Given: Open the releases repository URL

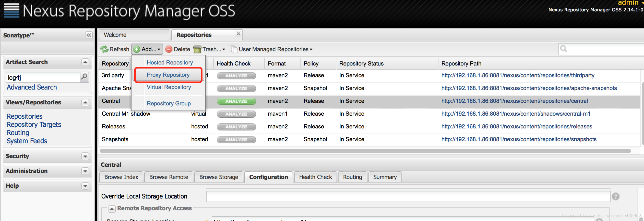Looking at the screenshot, I should (x=517, y=127).
